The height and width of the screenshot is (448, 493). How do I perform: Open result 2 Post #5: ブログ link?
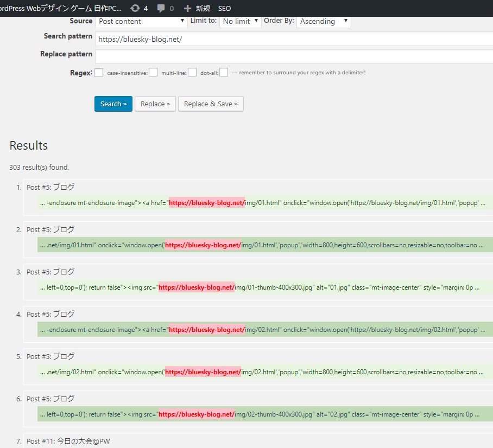tap(50, 229)
